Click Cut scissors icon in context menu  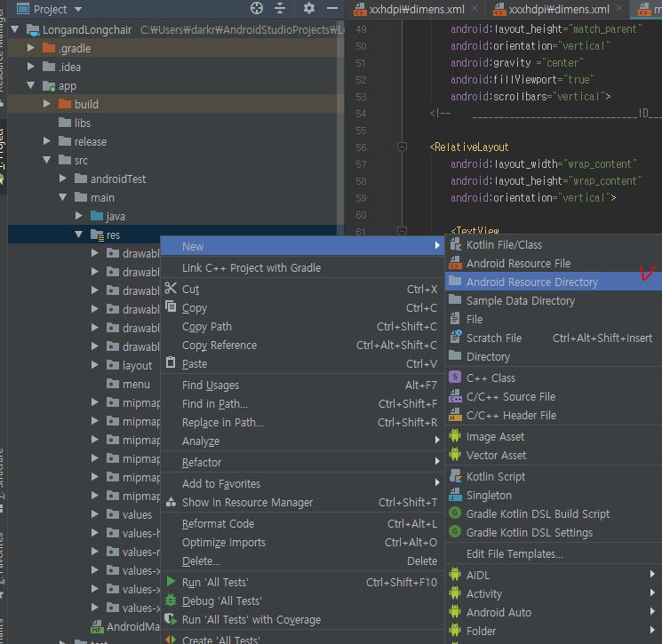coord(171,288)
